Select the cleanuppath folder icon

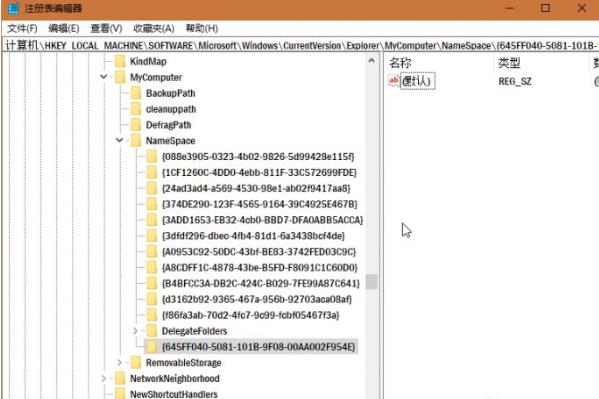(x=136, y=109)
